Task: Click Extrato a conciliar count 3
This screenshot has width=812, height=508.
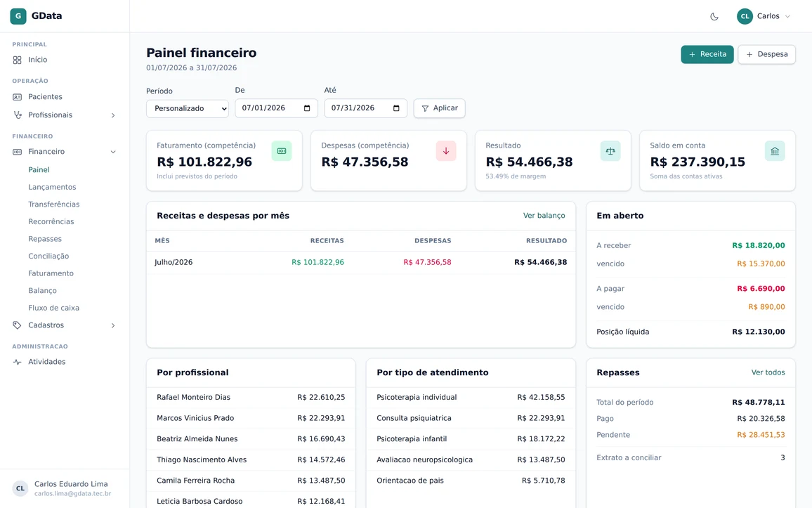Action: [x=782, y=458]
